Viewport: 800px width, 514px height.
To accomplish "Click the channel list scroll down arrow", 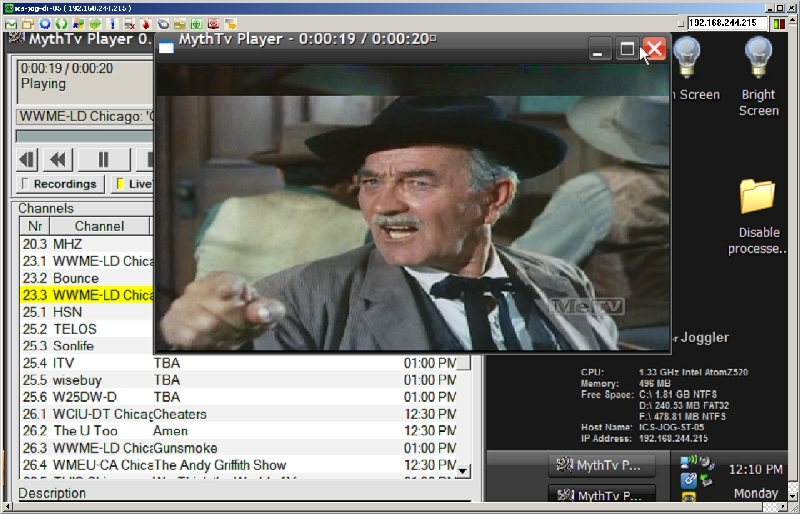I will click(463, 471).
